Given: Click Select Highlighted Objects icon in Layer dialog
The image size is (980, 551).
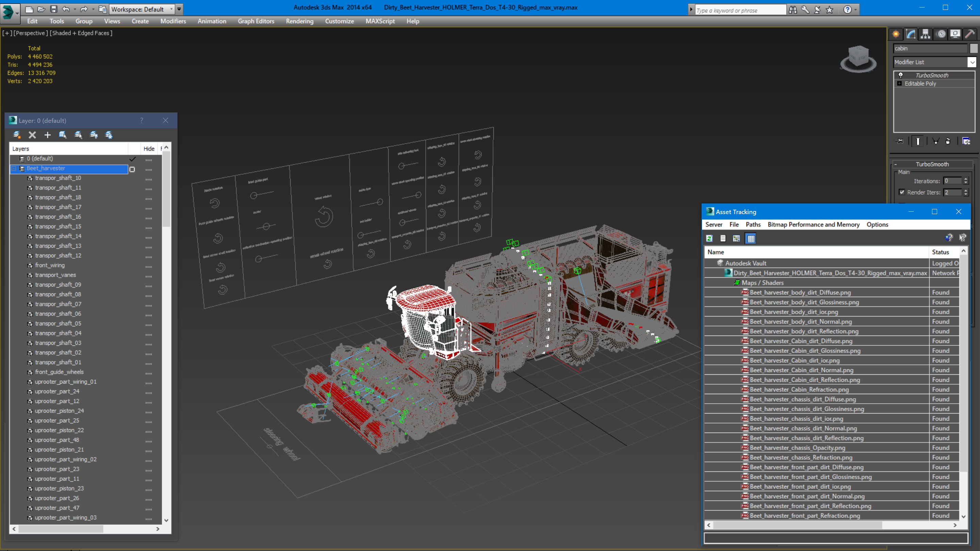Looking at the screenshot, I should click(x=63, y=135).
